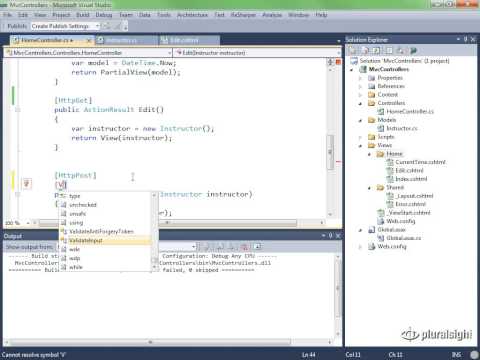The width and height of the screenshot is (480, 360).
Task: Collapse the Models folder
Action: coord(360,120)
